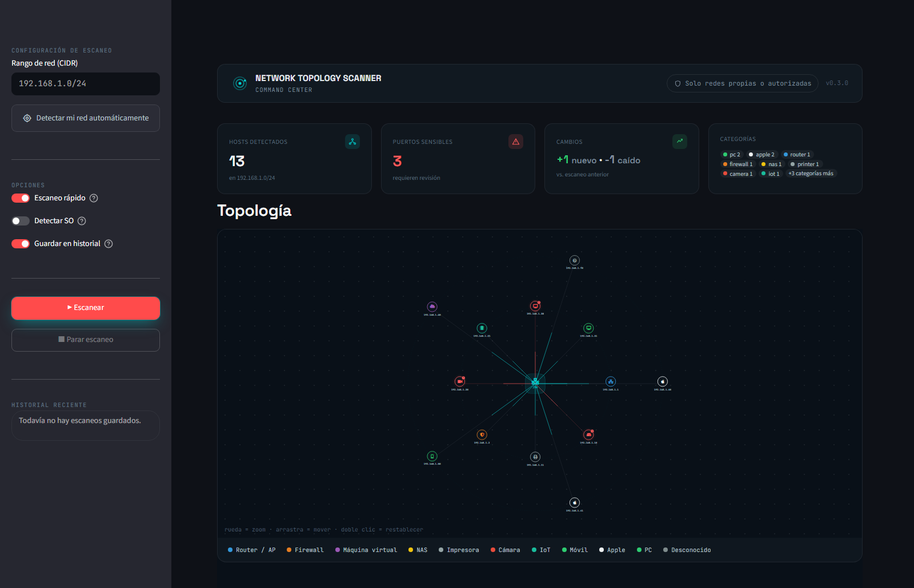Select the green PC monitor node
This screenshot has width=914, height=588.
click(588, 328)
